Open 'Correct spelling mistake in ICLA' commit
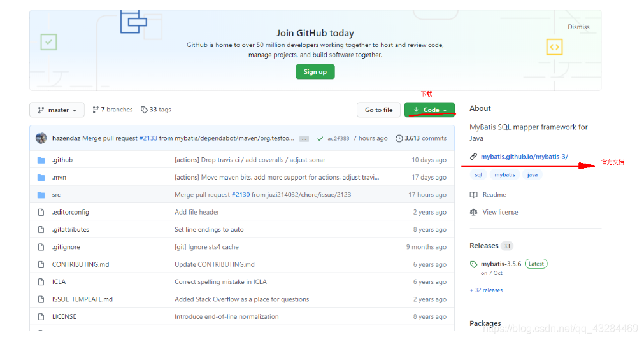 tap(220, 281)
